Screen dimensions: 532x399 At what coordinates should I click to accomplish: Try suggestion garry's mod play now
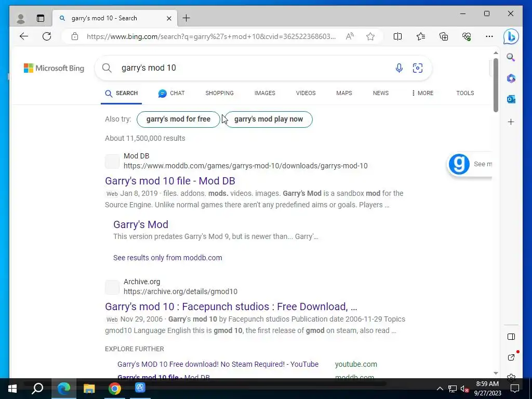pos(269,119)
